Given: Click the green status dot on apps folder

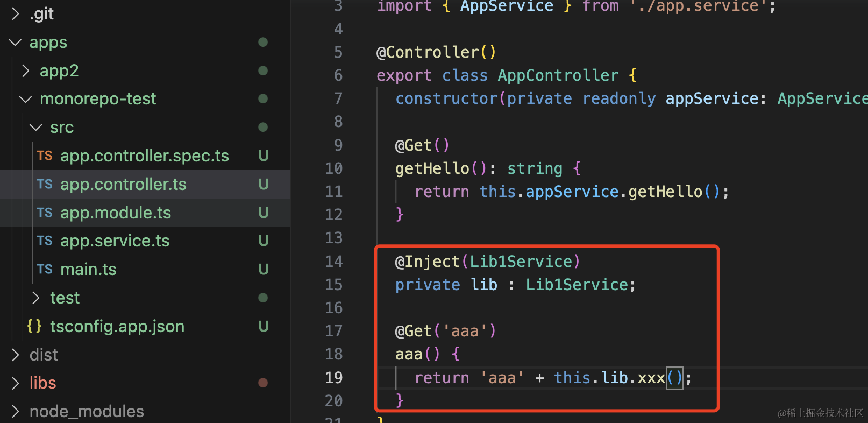Looking at the screenshot, I should click(x=263, y=43).
